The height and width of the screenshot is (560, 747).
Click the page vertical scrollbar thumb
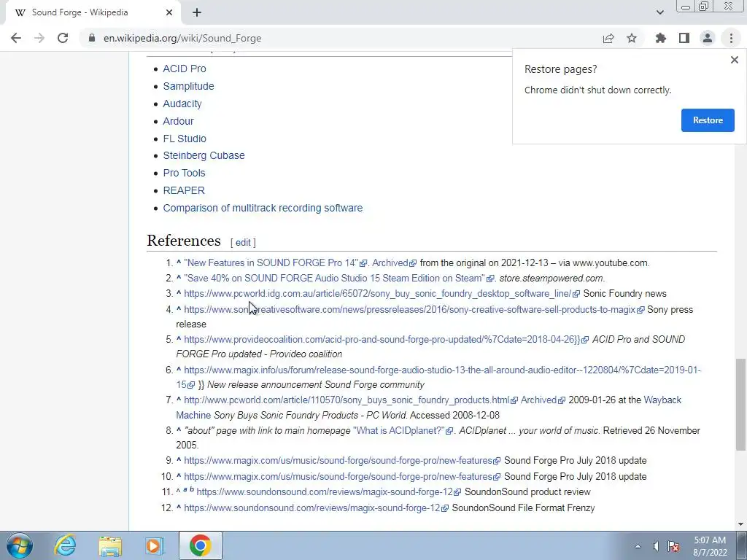tap(740, 404)
